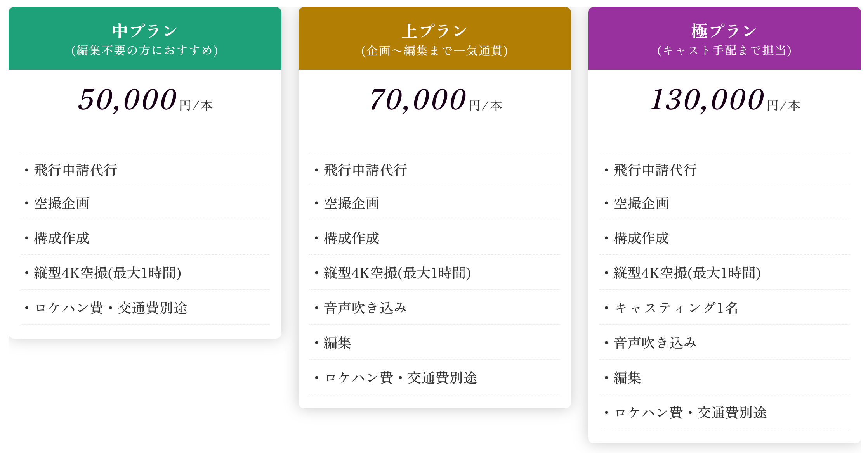This screenshot has height=453, width=868.
Task: Click the subtitle (企画〜編集まで一気通貫)
Action: coord(434,51)
